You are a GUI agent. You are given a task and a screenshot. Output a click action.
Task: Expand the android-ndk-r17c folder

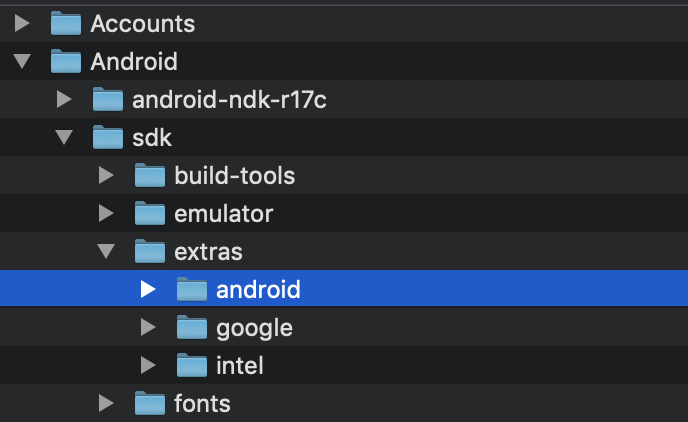click(x=64, y=99)
